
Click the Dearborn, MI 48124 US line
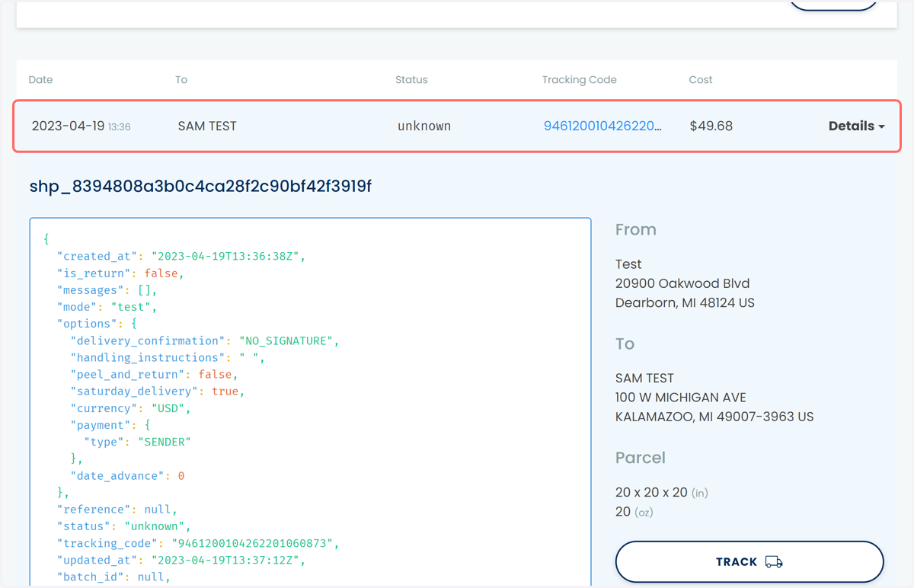(685, 303)
